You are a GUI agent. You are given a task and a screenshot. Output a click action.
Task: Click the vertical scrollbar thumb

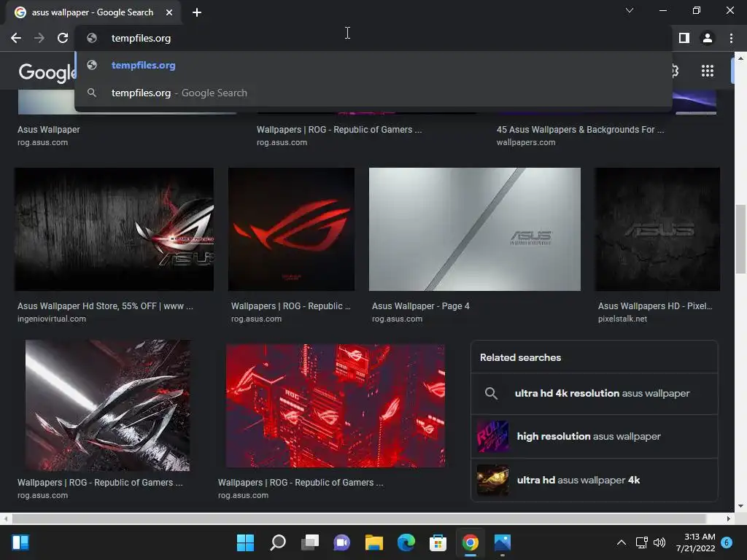click(740, 239)
